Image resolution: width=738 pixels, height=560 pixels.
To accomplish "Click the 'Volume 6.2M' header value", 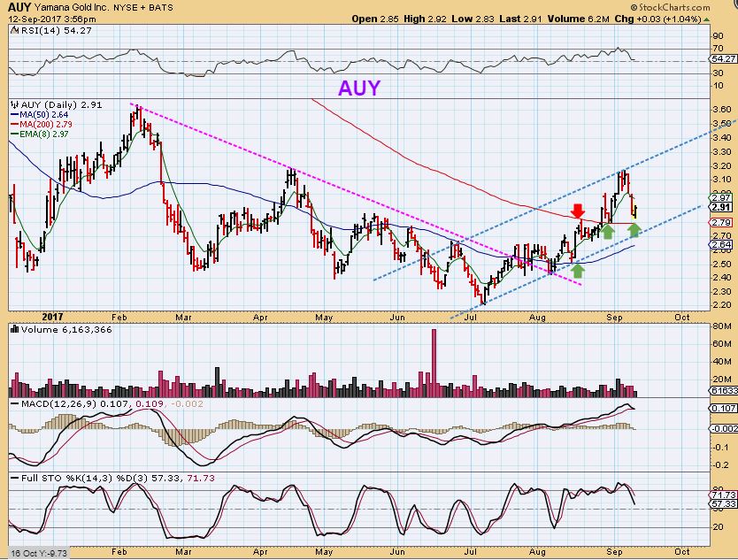I will point(578,19).
